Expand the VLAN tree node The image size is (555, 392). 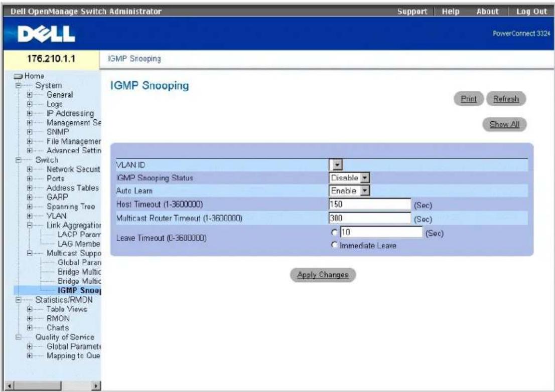30,216
